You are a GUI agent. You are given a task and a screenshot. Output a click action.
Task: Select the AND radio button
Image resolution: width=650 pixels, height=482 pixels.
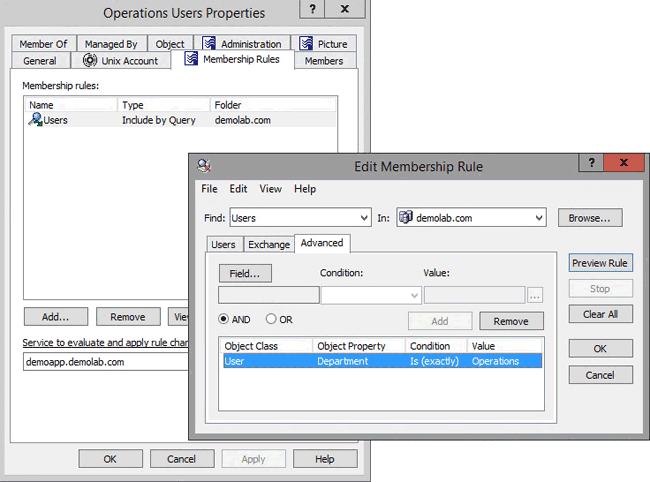click(223, 319)
